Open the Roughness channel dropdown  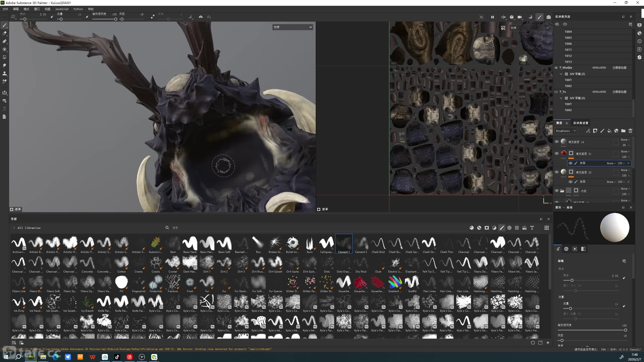(x=566, y=131)
